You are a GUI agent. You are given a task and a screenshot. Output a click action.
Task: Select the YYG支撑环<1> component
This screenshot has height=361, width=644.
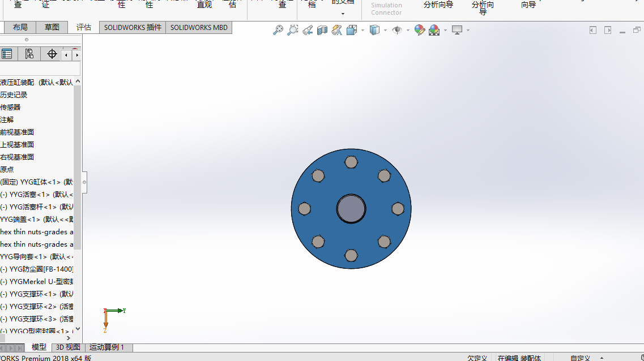pos(37,294)
